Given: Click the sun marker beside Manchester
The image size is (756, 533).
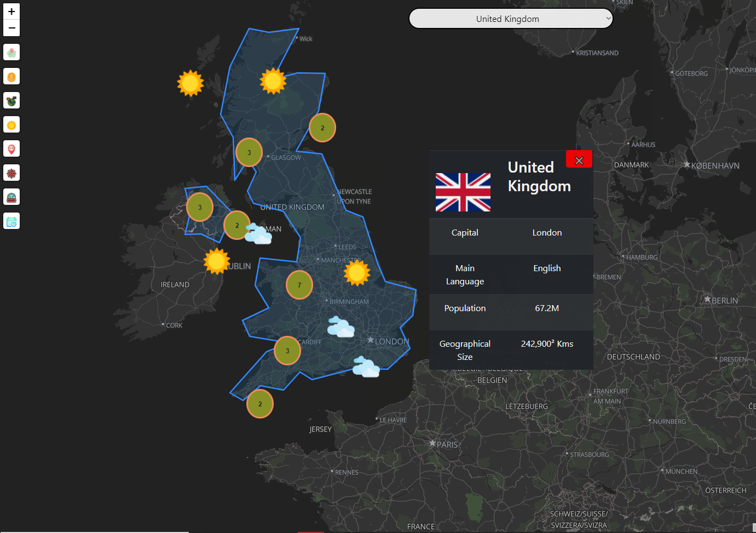Looking at the screenshot, I should pos(357,273).
